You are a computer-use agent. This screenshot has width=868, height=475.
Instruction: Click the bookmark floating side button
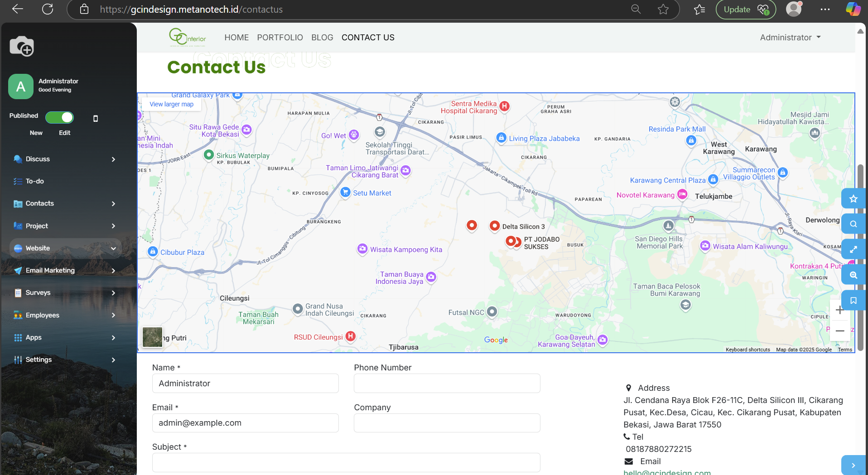854,300
